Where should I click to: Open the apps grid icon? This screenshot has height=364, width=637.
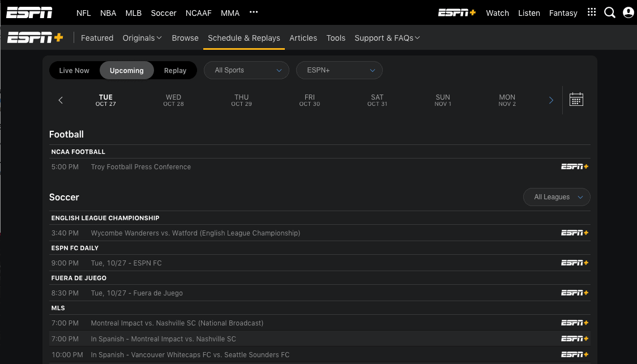pos(592,12)
